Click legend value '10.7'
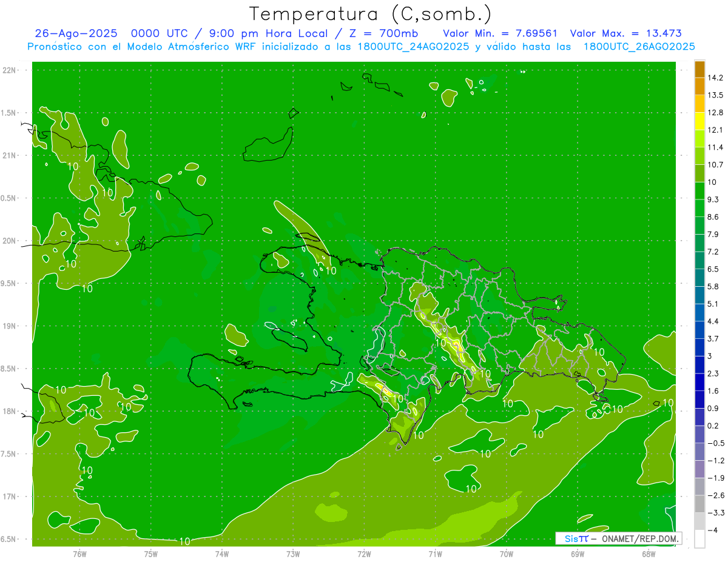The width and height of the screenshot is (728, 562). point(715,164)
